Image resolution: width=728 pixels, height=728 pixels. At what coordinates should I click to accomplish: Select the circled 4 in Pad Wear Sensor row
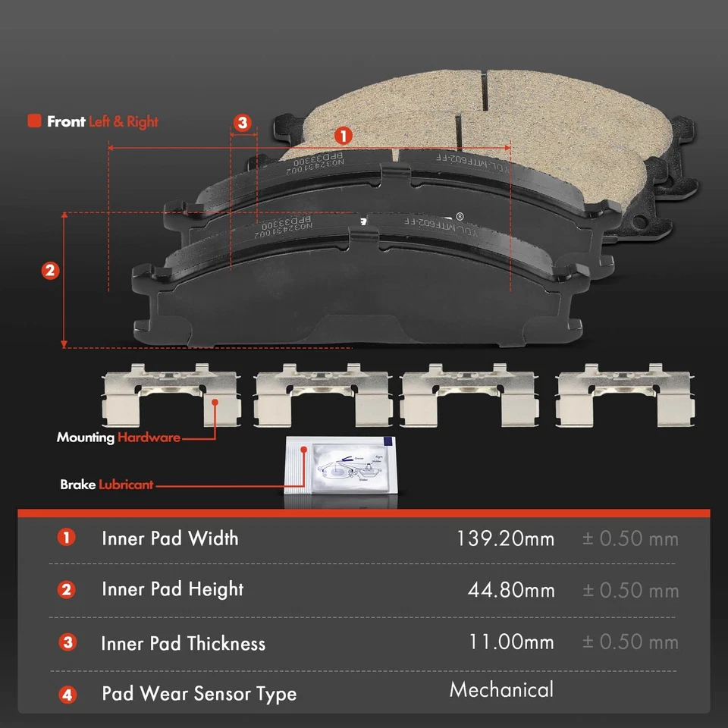pyautogui.click(x=67, y=695)
